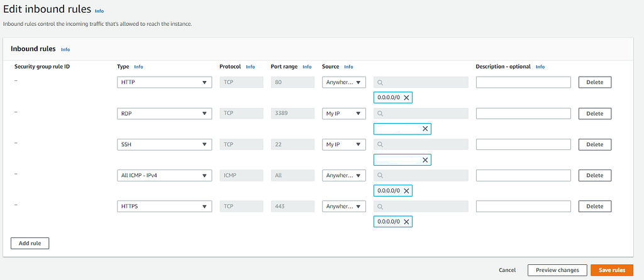Delete the SSH rule
Viewport: 644px width, 280px height.
tap(595, 144)
